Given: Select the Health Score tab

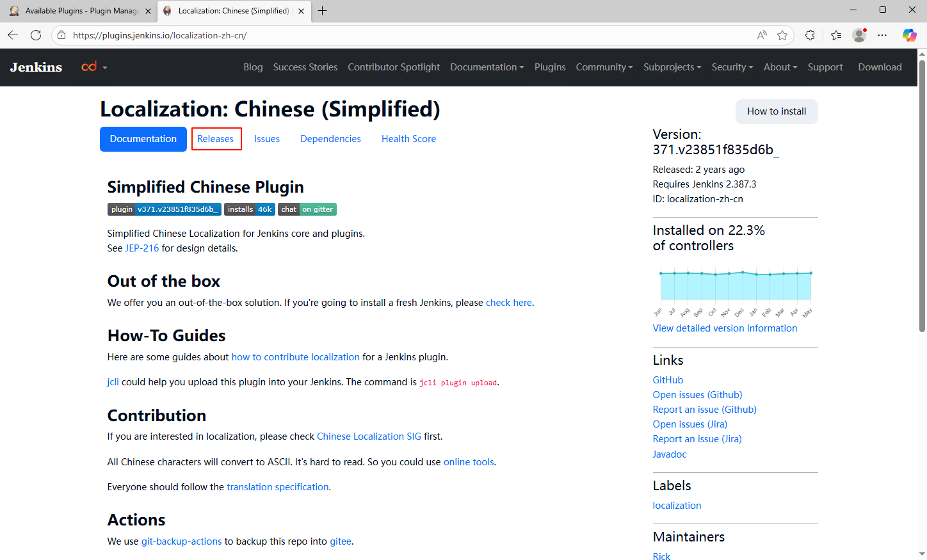Looking at the screenshot, I should 408,139.
